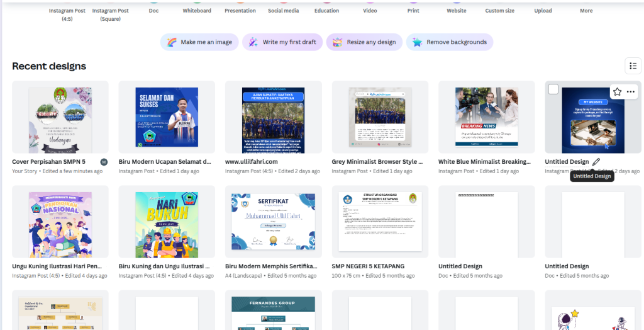Open the Fernandes Group org chart thumbnail
The height and width of the screenshot is (330, 644).
[x=273, y=310]
